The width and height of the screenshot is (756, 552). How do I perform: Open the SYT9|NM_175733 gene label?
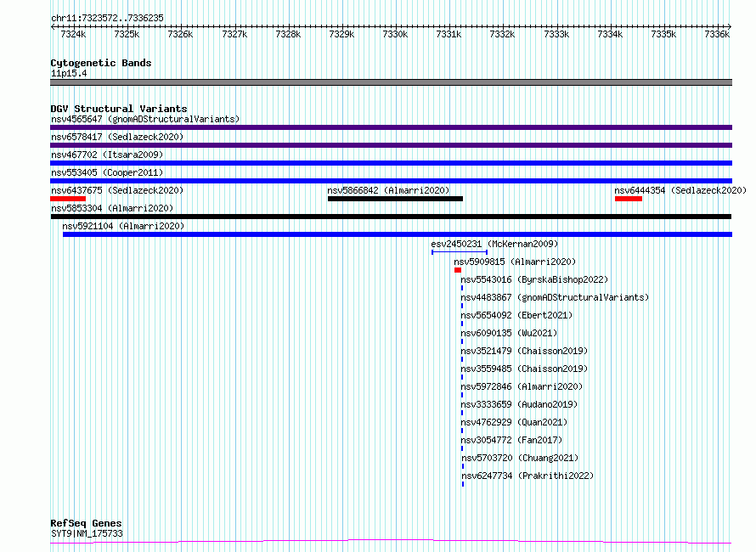click(87, 533)
